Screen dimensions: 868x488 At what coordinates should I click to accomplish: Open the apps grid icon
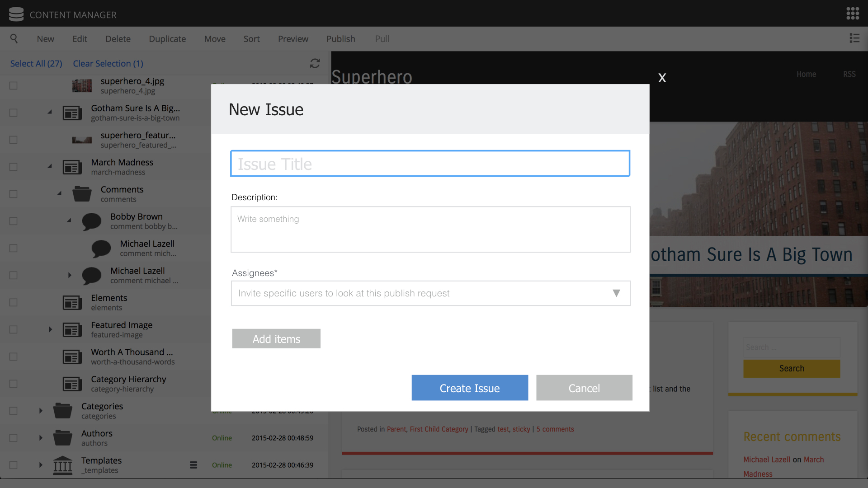pos(853,14)
